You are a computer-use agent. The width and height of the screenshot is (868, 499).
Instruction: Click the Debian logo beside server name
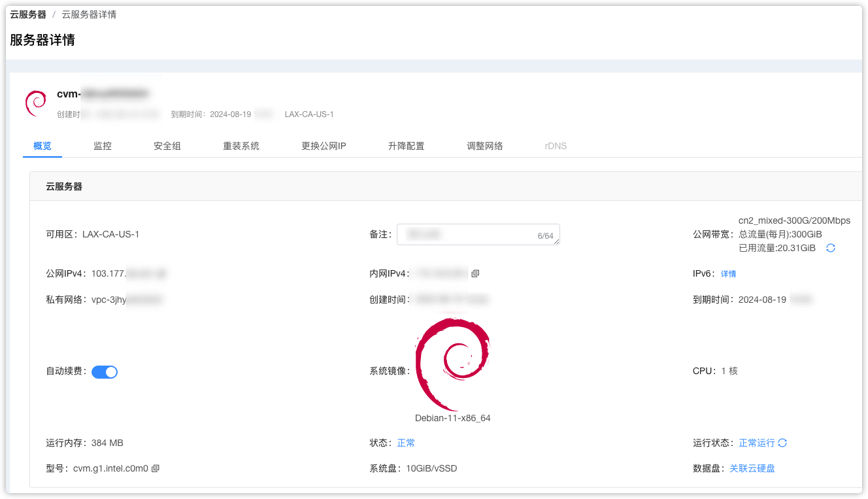point(35,103)
